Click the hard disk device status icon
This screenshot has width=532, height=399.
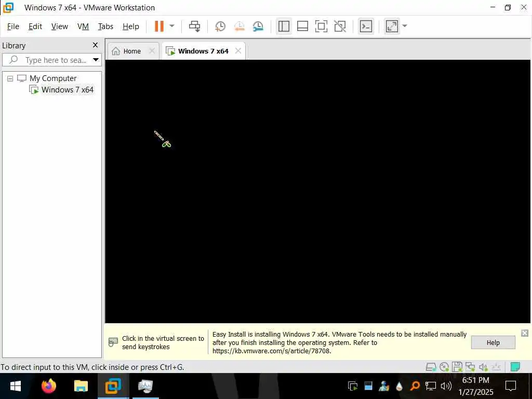click(431, 367)
